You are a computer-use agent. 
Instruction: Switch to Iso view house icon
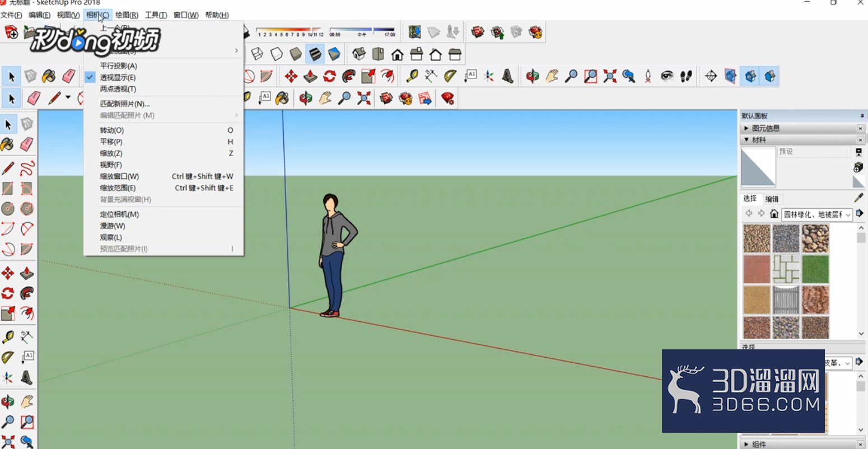[x=359, y=54]
